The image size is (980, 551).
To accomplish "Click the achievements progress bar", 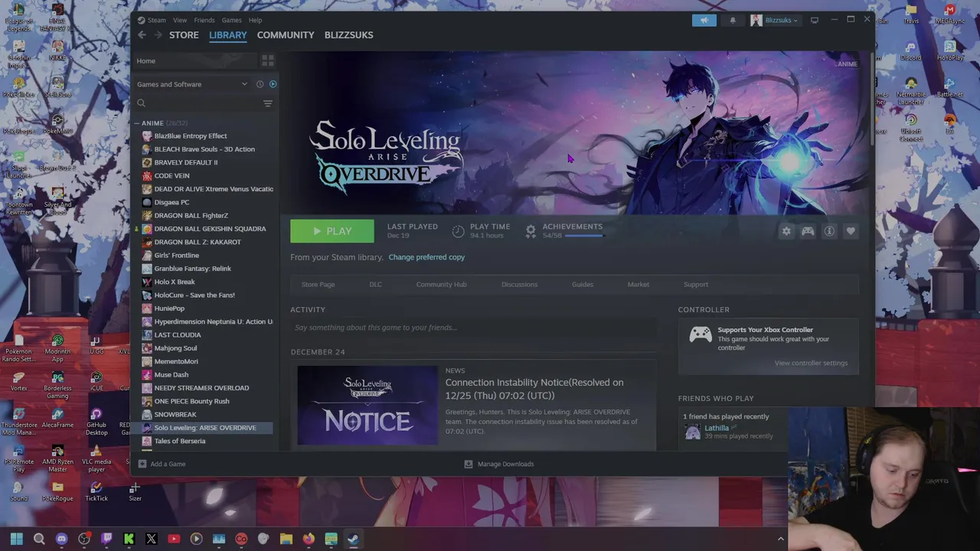I will coord(583,236).
